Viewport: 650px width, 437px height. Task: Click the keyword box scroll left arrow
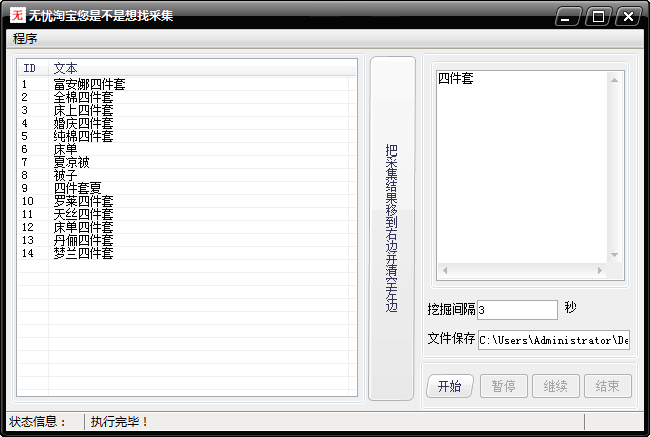pyautogui.click(x=445, y=270)
